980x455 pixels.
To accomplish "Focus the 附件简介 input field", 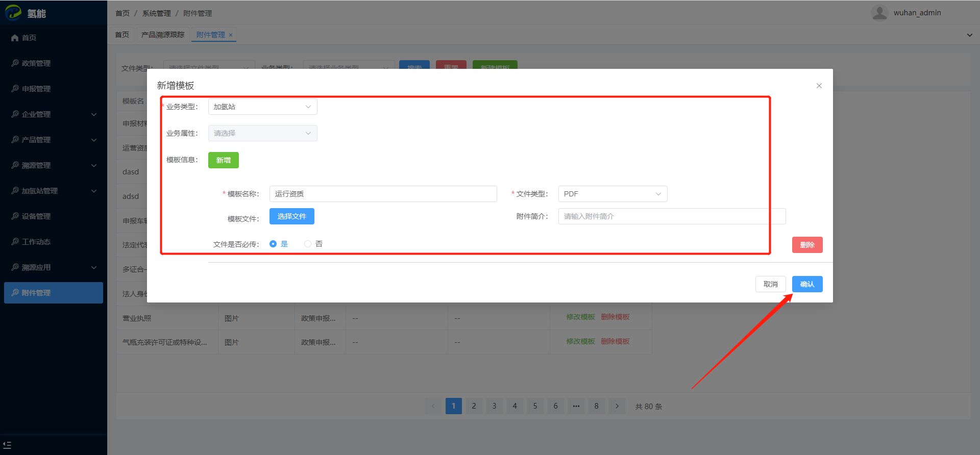I will (672, 216).
